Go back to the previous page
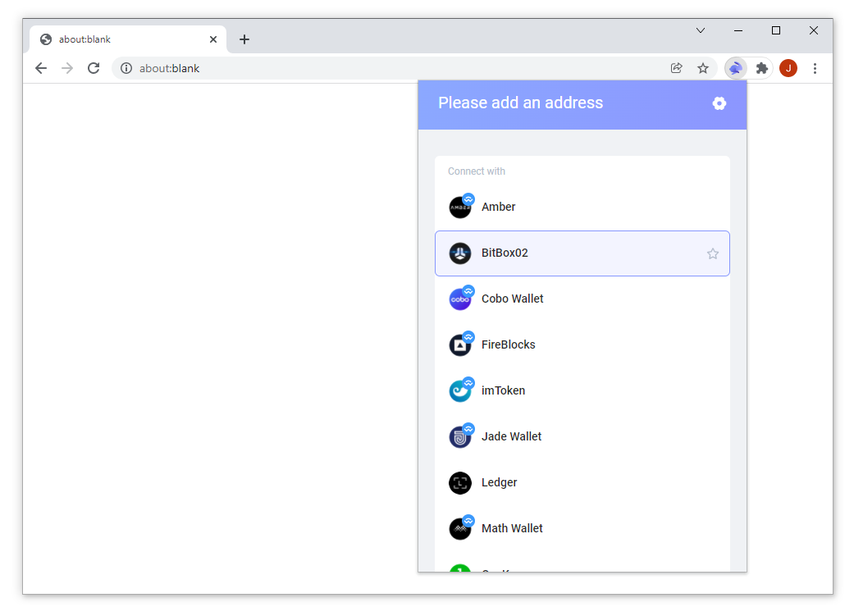Image resolution: width=854 pixels, height=616 pixels. 41,69
